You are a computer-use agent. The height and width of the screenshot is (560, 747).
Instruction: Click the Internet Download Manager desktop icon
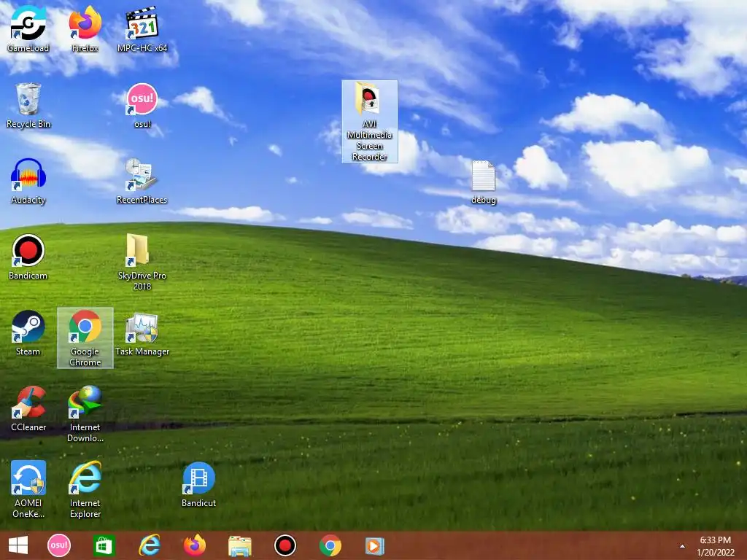tap(85, 413)
